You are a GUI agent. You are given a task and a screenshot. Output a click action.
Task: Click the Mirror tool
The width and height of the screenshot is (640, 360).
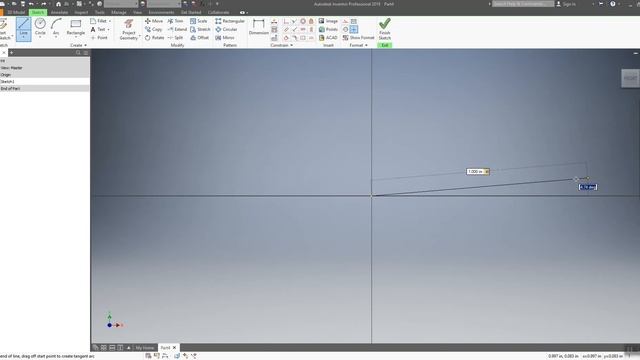coord(225,38)
